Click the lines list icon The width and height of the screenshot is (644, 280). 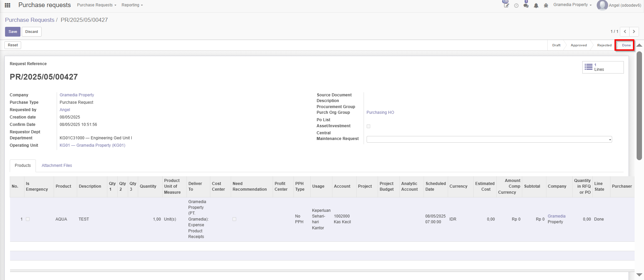(588, 67)
